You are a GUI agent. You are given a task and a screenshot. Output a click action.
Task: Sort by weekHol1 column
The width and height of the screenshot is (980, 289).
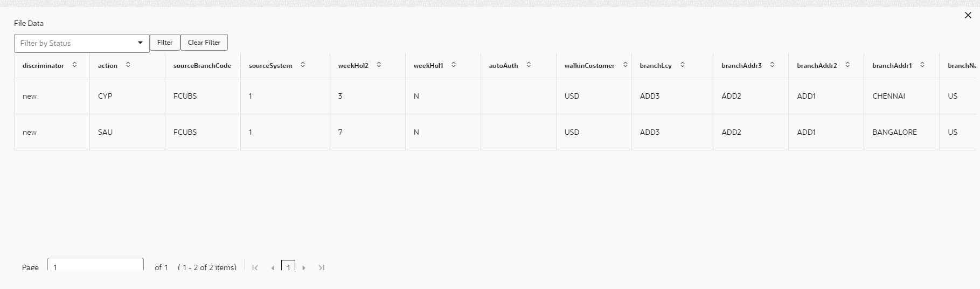pos(454,65)
